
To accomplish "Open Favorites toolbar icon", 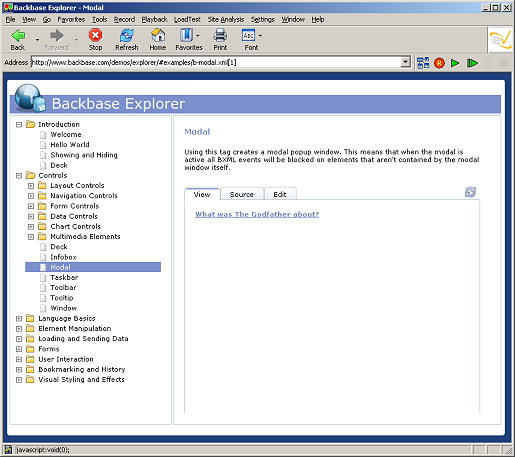I will [186, 35].
